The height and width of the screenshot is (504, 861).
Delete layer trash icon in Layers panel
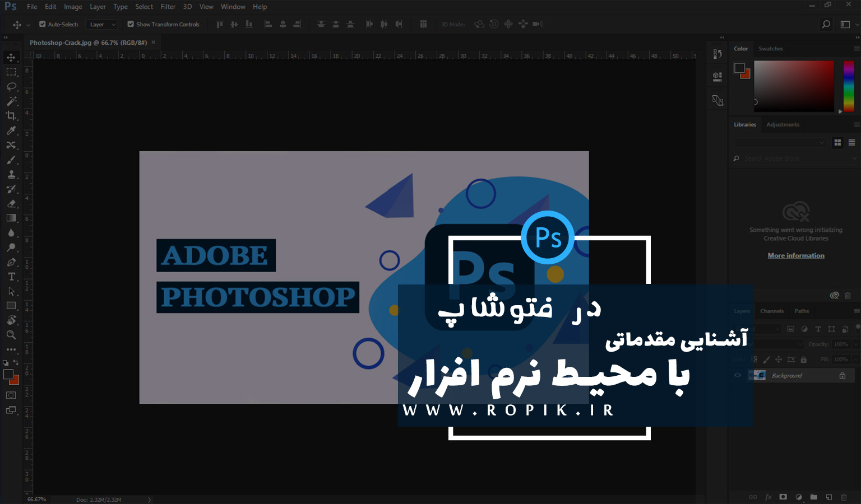(844, 497)
